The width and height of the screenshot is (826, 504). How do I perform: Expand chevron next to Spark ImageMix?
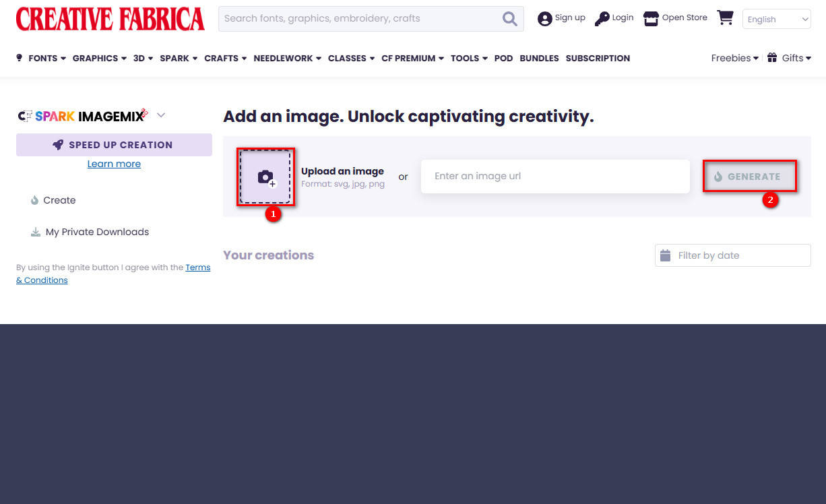tap(161, 115)
